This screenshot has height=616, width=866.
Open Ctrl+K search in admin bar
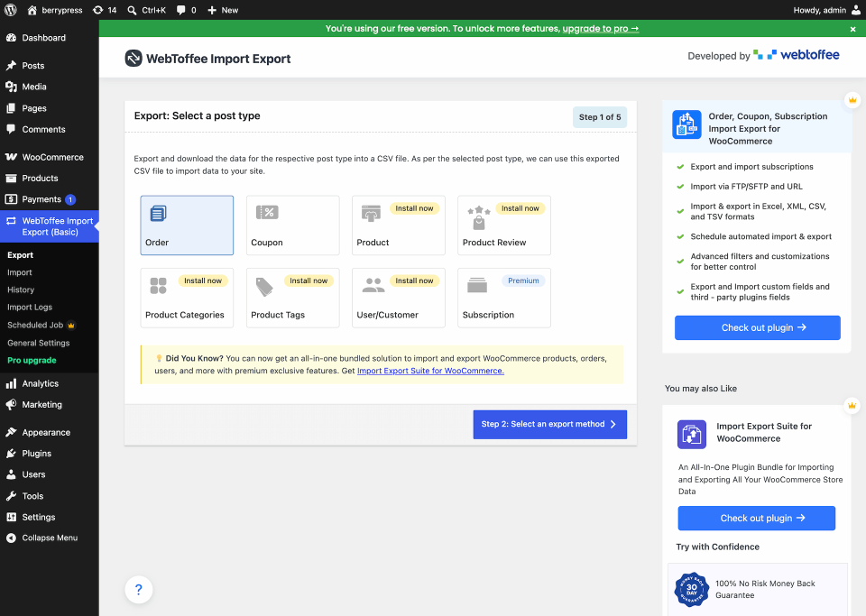tap(146, 10)
